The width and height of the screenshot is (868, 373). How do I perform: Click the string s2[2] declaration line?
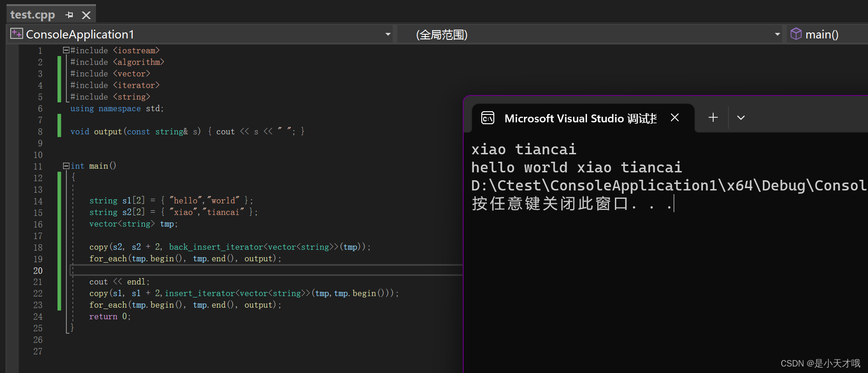coord(173,212)
